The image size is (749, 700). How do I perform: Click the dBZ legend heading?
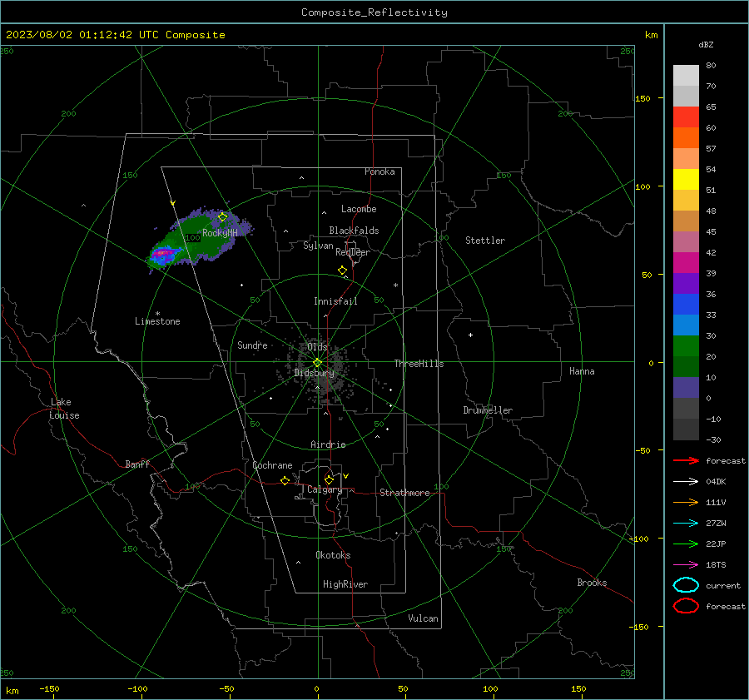click(x=706, y=44)
